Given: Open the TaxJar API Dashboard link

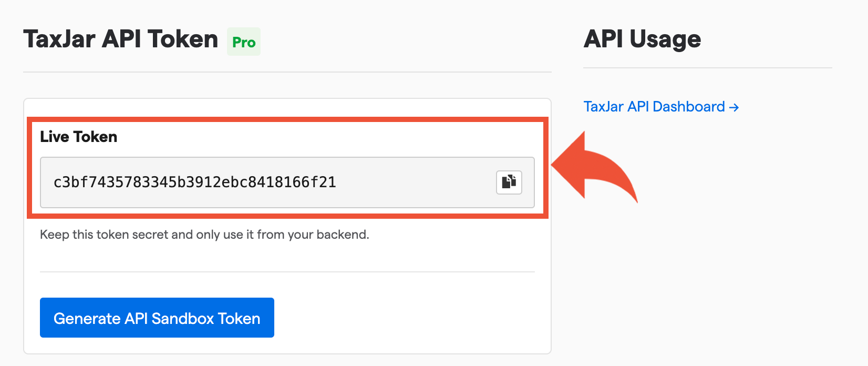Looking at the screenshot, I should click(x=654, y=107).
